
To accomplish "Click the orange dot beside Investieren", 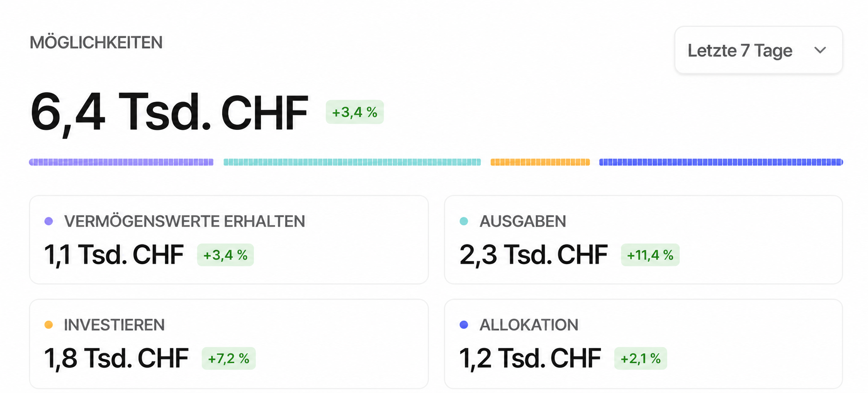I will click(x=48, y=325).
